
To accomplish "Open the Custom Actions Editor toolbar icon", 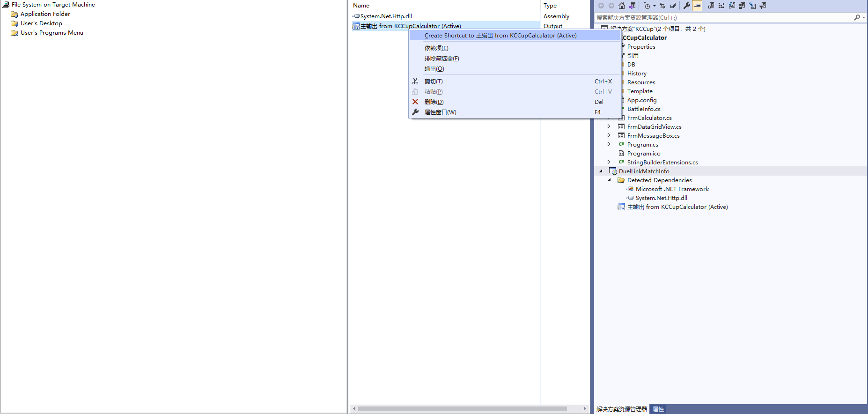I will [752, 6].
